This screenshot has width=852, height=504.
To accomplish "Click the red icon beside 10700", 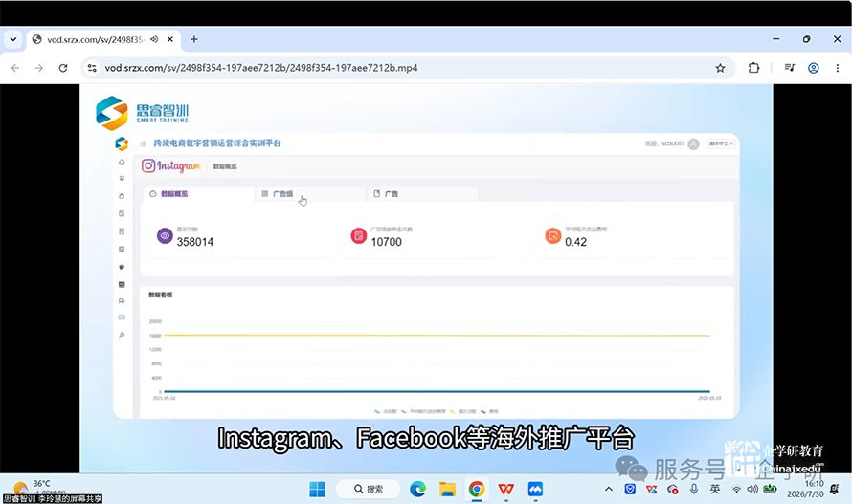I will (359, 235).
